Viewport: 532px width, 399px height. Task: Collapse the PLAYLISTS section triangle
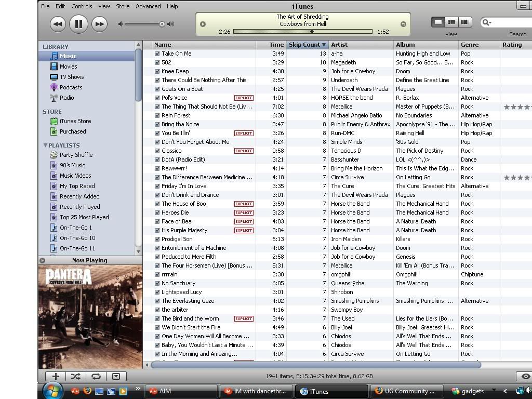(x=45, y=145)
